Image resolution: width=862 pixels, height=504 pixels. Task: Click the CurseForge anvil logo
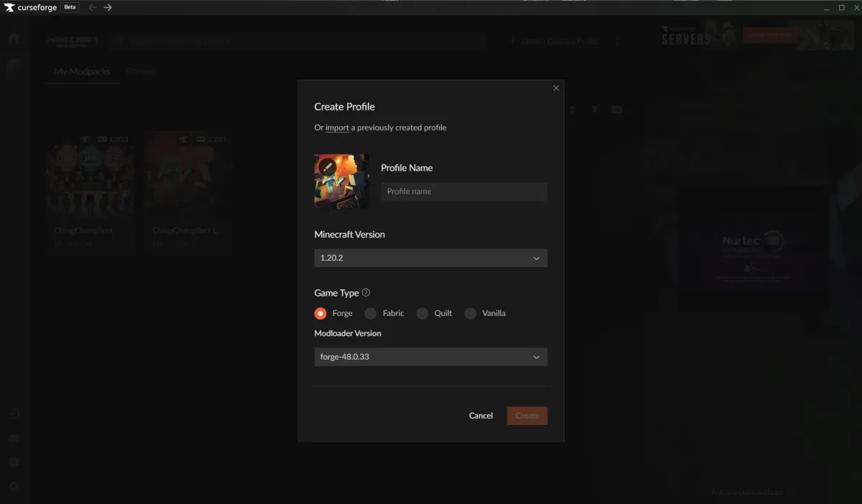9,7
